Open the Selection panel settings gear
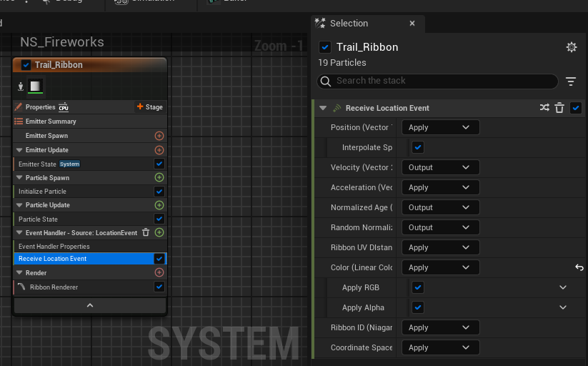Screen dimensions: 588x366 click(x=571, y=47)
